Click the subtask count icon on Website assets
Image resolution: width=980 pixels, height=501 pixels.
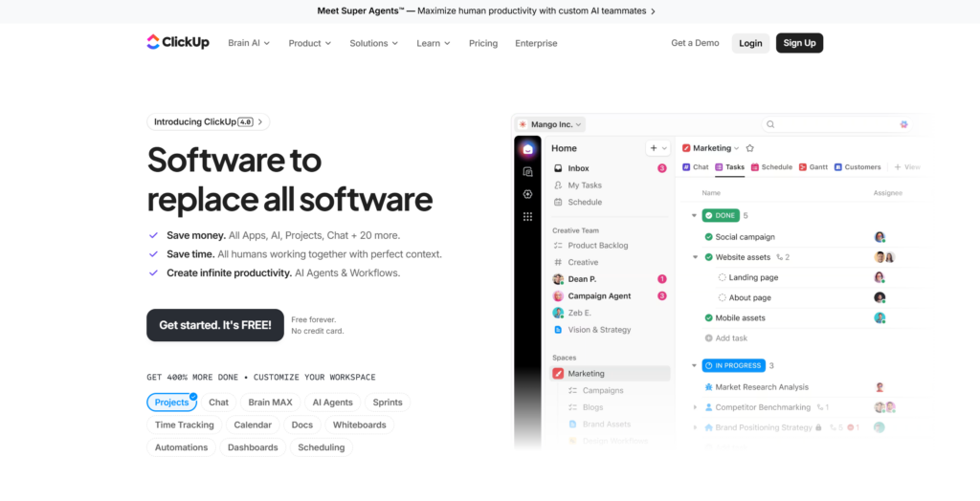tap(779, 257)
